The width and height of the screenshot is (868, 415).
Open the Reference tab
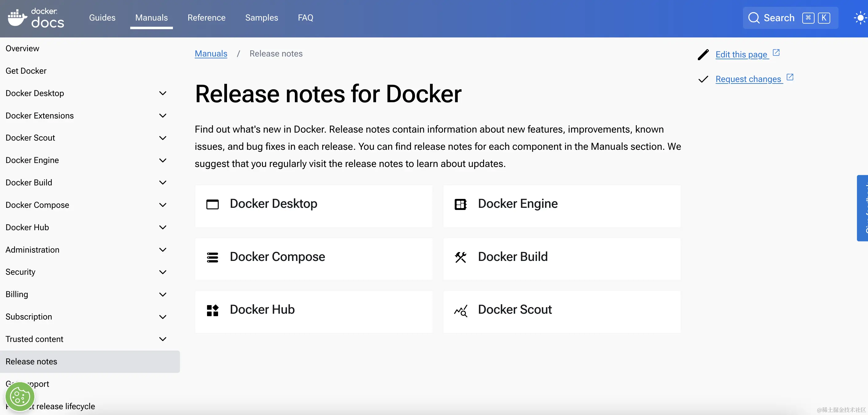click(206, 17)
